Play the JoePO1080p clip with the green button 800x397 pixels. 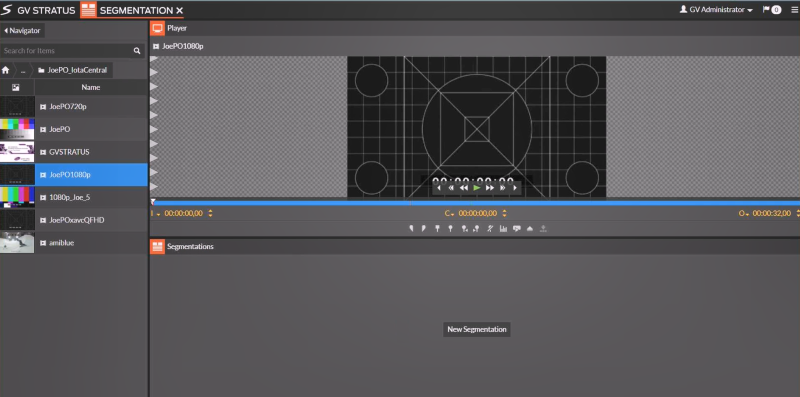coord(477,188)
